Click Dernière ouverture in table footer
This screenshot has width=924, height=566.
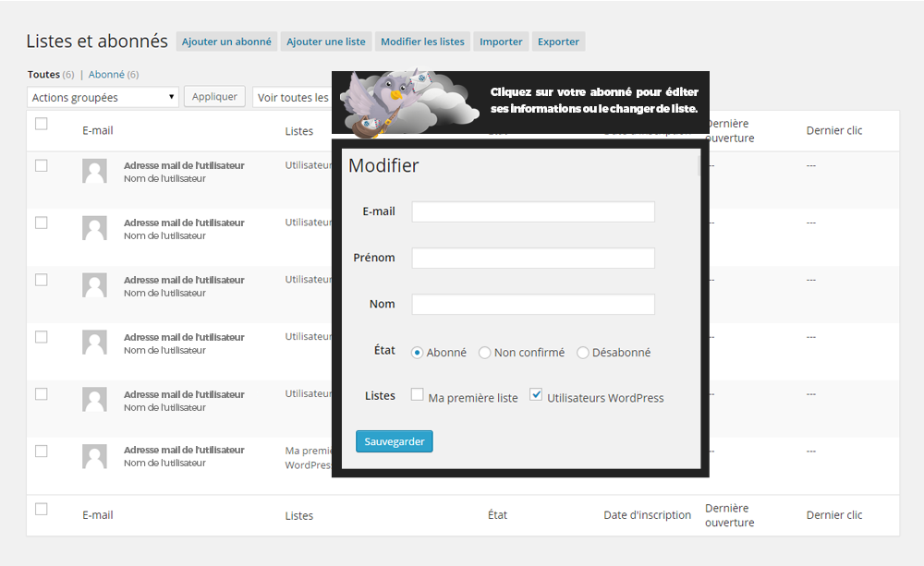(730, 515)
